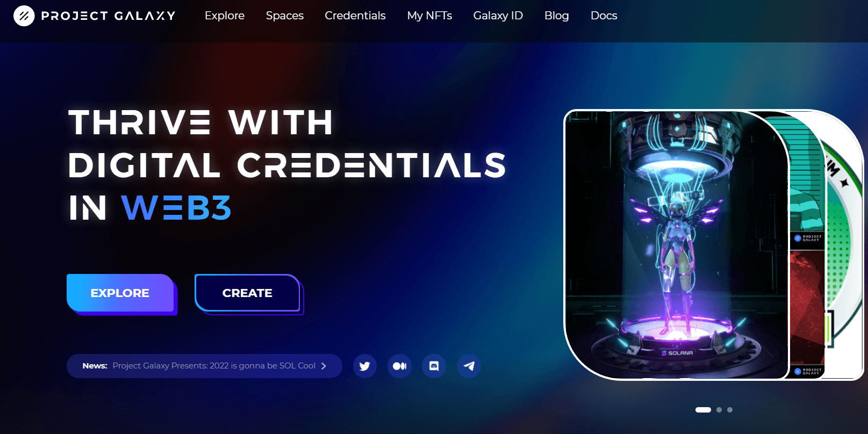Go to the Credentials page
This screenshot has width=868, height=434.
point(355,16)
